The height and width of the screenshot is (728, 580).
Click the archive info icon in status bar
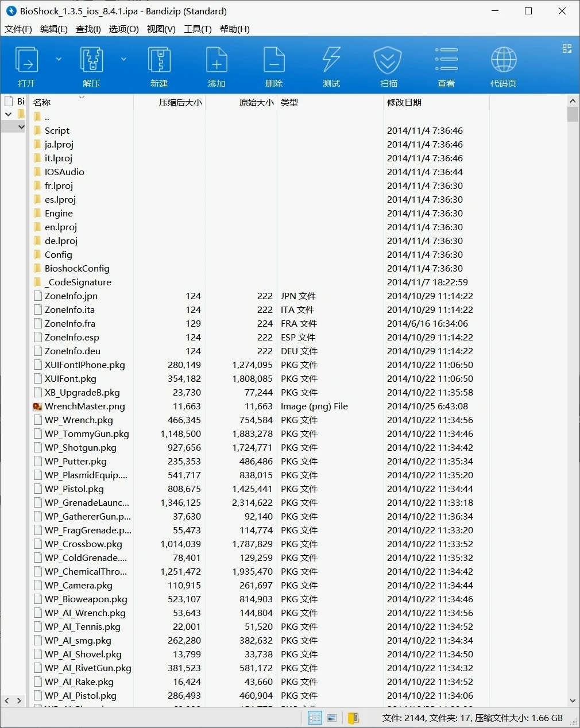[353, 718]
